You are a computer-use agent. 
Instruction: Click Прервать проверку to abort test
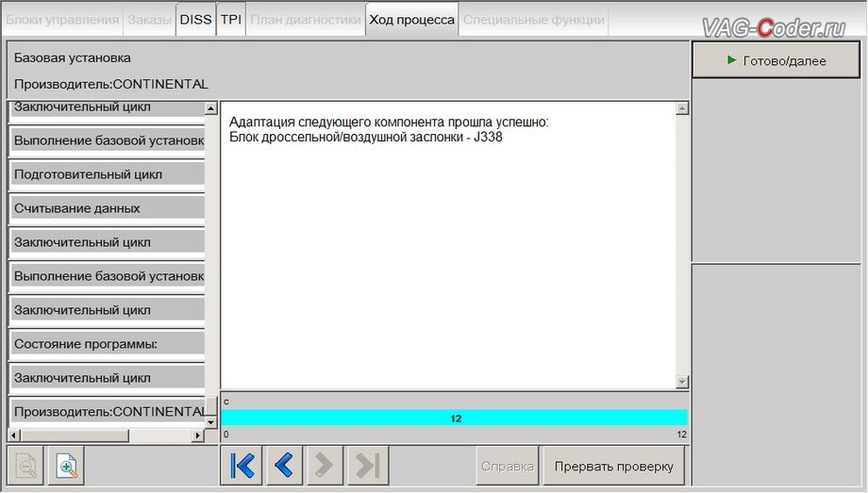pyautogui.click(x=614, y=467)
